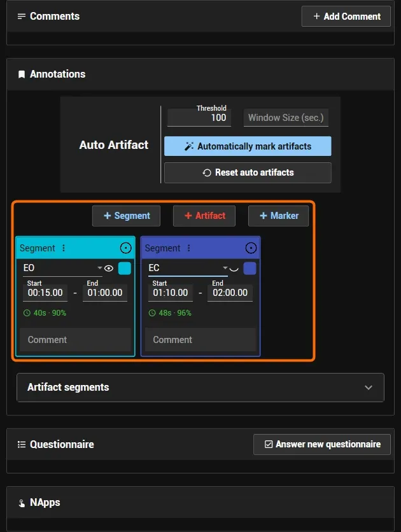
Task: Click the Questionnaire list icon
Action: tap(22, 444)
